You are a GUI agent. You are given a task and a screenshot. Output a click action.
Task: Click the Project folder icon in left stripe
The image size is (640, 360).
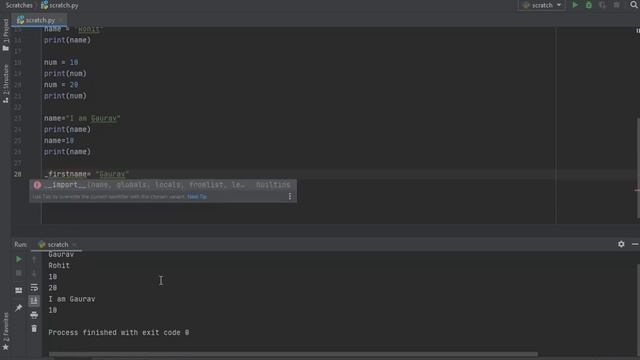pyautogui.click(x=5, y=48)
